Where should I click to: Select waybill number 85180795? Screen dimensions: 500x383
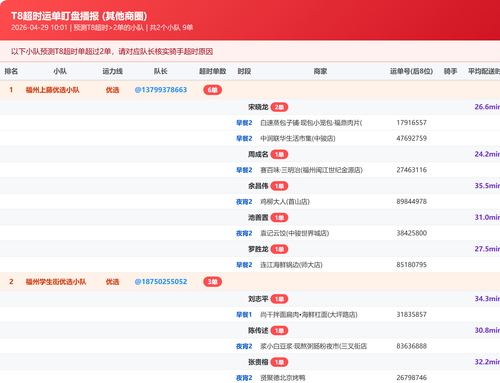411,265
